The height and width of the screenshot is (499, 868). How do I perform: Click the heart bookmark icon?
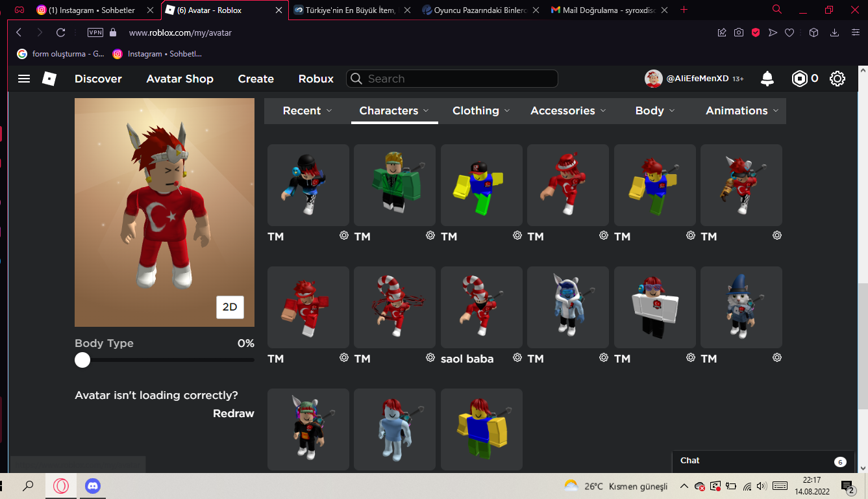click(789, 32)
